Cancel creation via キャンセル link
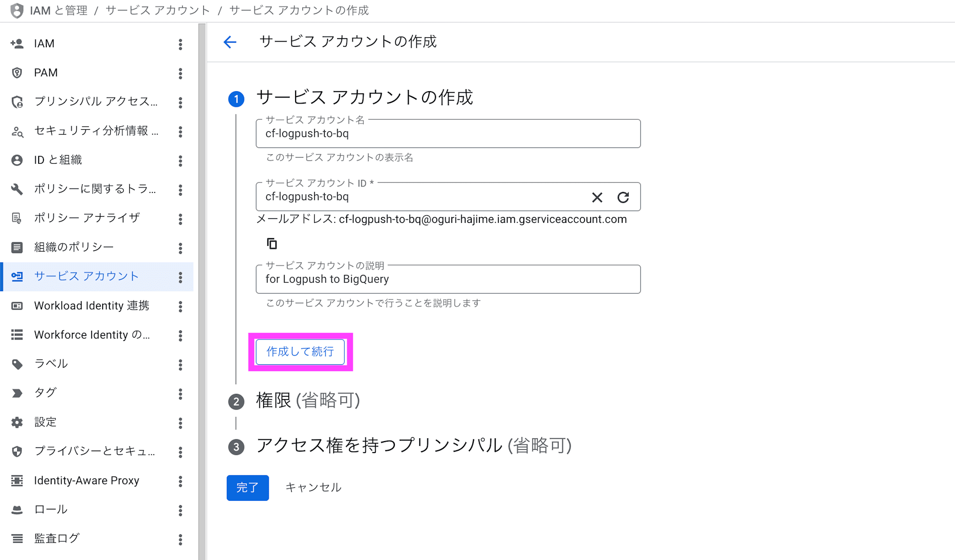The image size is (955, 560). 313,487
